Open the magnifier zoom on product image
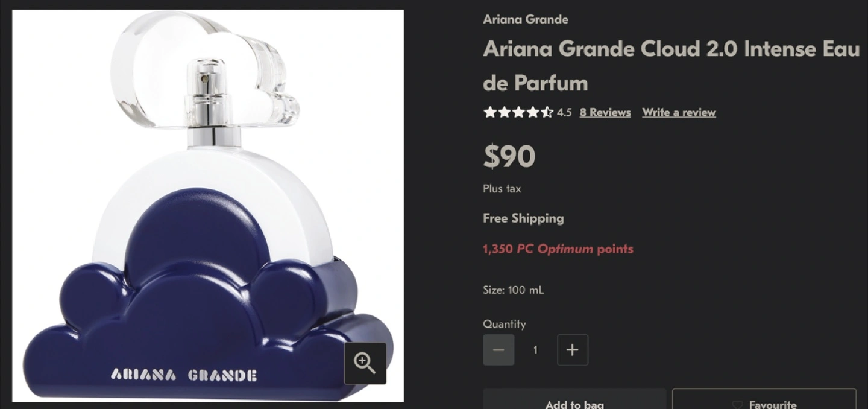This screenshot has width=868, height=409. (x=365, y=363)
